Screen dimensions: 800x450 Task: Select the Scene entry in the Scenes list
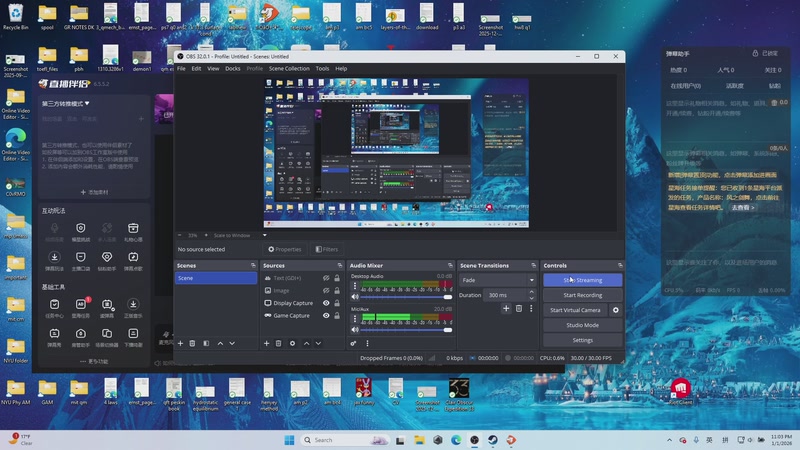tap(216, 278)
